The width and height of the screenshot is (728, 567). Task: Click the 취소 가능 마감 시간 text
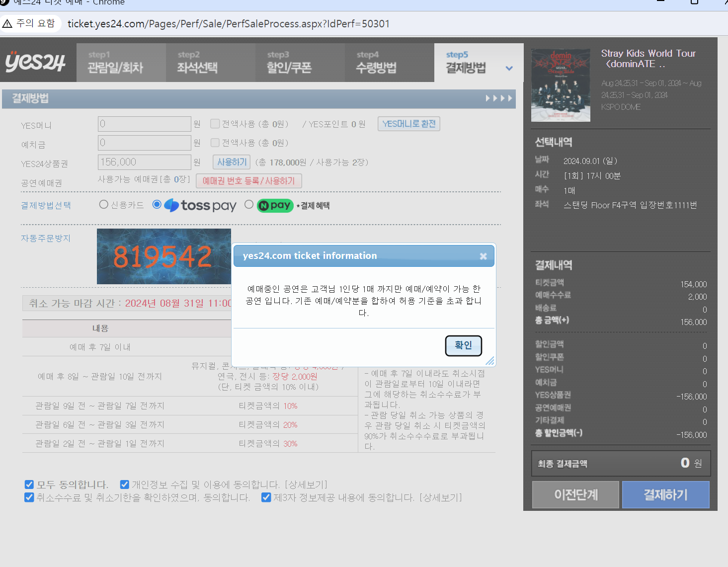pos(130,303)
